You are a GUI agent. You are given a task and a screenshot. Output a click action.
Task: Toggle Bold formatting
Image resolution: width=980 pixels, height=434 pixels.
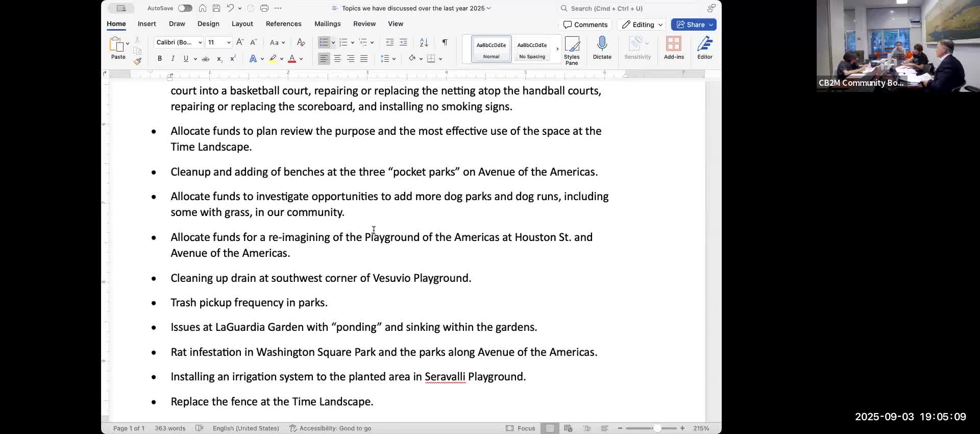click(160, 59)
